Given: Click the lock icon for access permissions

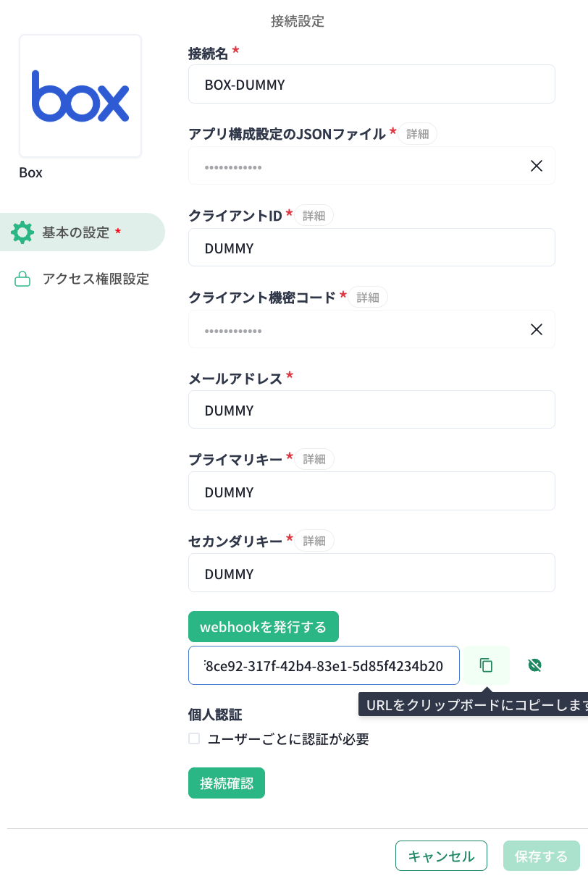Looking at the screenshot, I should point(22,279).
